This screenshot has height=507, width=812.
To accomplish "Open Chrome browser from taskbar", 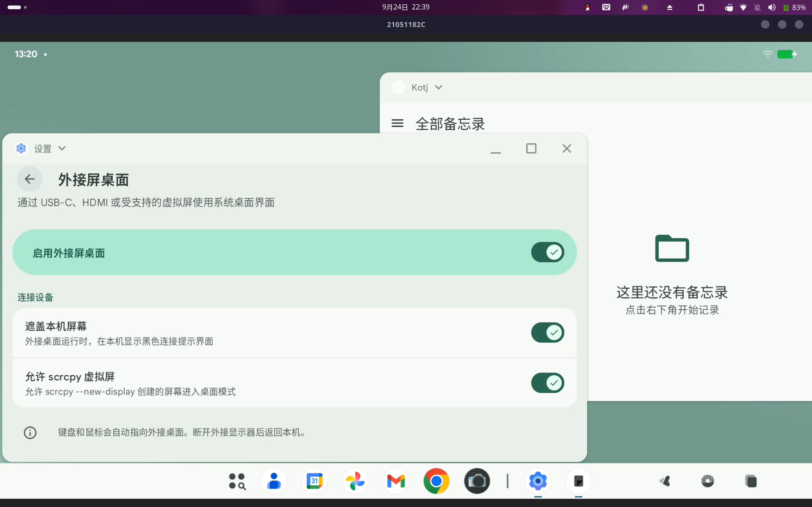I will [436, 481].
